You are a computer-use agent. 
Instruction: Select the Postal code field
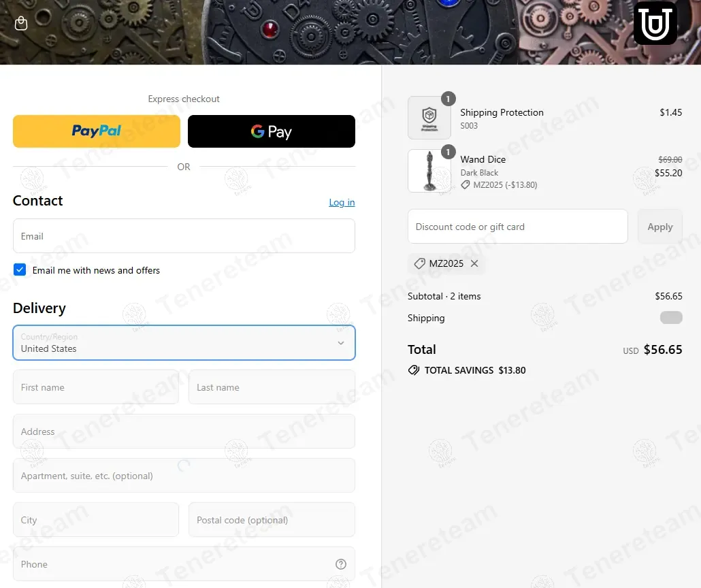coord(272,520)
